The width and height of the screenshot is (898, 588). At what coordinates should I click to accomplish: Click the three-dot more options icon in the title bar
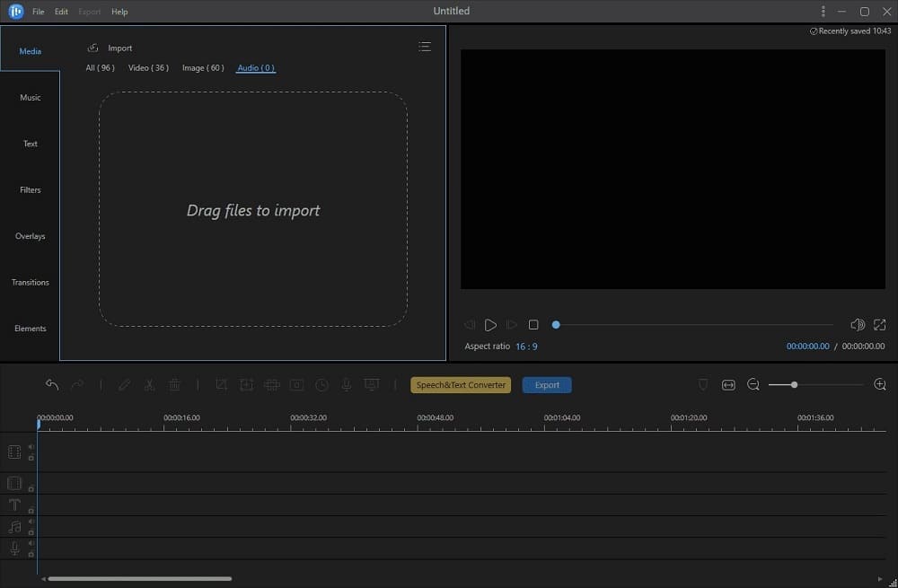[823, 12]
